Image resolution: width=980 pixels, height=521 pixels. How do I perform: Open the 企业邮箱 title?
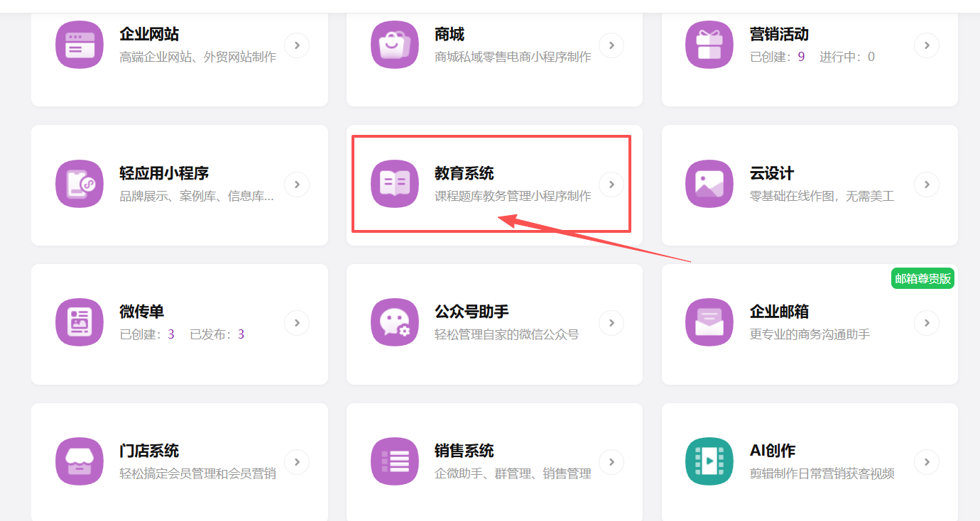[779, 312]
